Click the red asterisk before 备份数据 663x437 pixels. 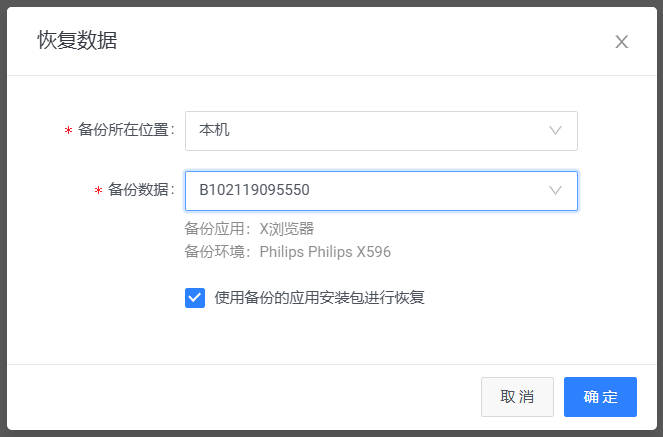coord(98,192)
